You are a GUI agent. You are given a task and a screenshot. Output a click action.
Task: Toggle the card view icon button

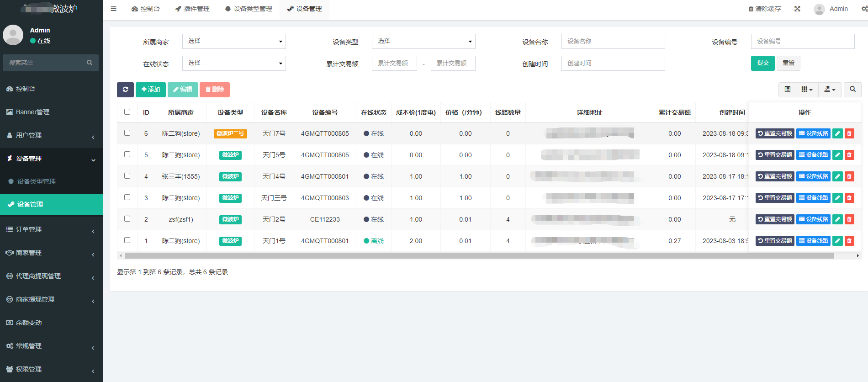(788, 90)
